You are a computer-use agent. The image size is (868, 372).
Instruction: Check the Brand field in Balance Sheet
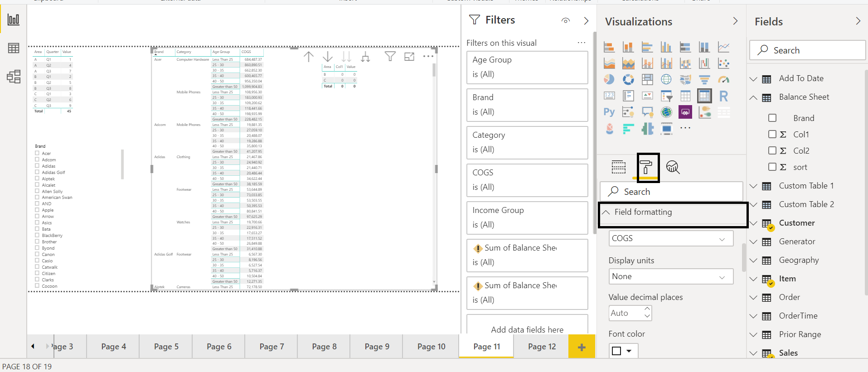[x=772, y=118]
